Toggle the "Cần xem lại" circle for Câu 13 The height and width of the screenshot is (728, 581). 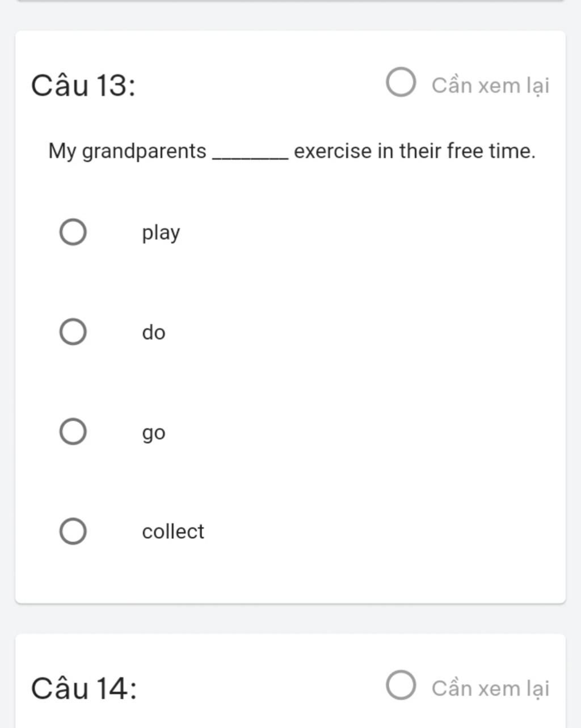[401, 82]
